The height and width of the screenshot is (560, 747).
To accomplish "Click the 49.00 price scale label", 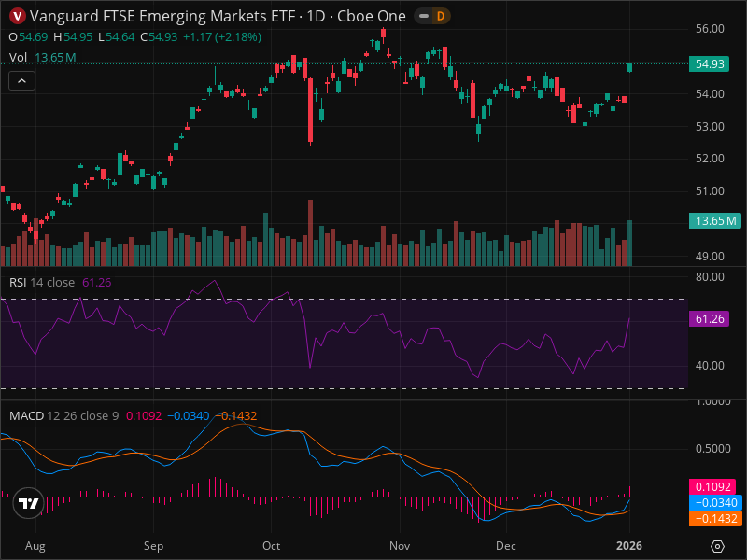I will pyautogui.click(x=710, y=256).
